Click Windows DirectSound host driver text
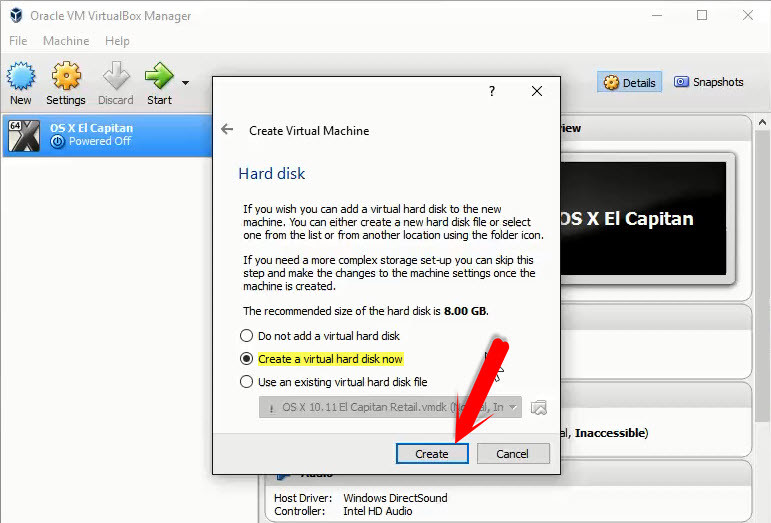Image resolution: width=771 pixels, height=523 pixels. coord(395,498)
